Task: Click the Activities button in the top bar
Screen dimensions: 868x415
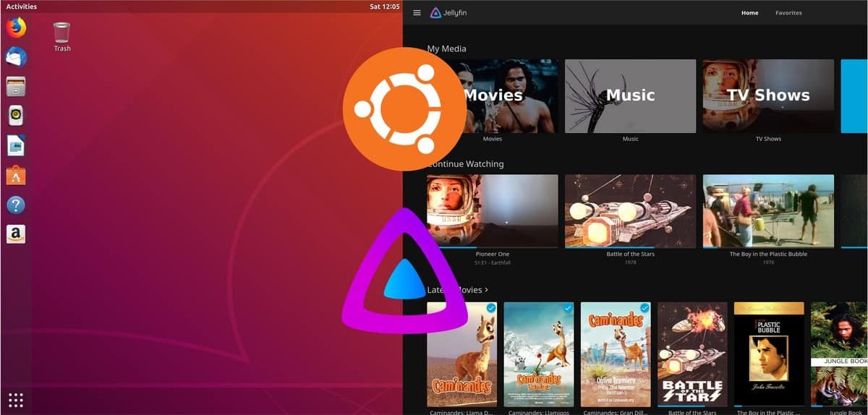Action: (x=21, y=7)
